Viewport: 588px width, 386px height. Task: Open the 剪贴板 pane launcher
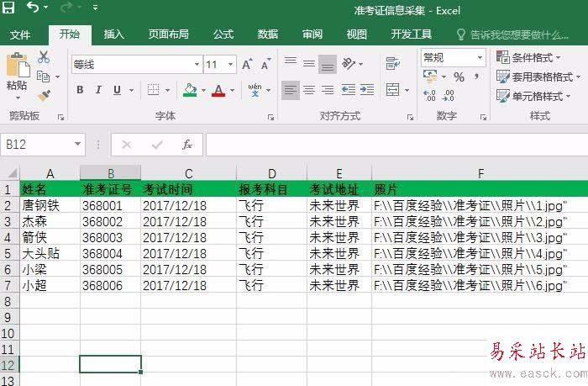[x=60, y=118]
